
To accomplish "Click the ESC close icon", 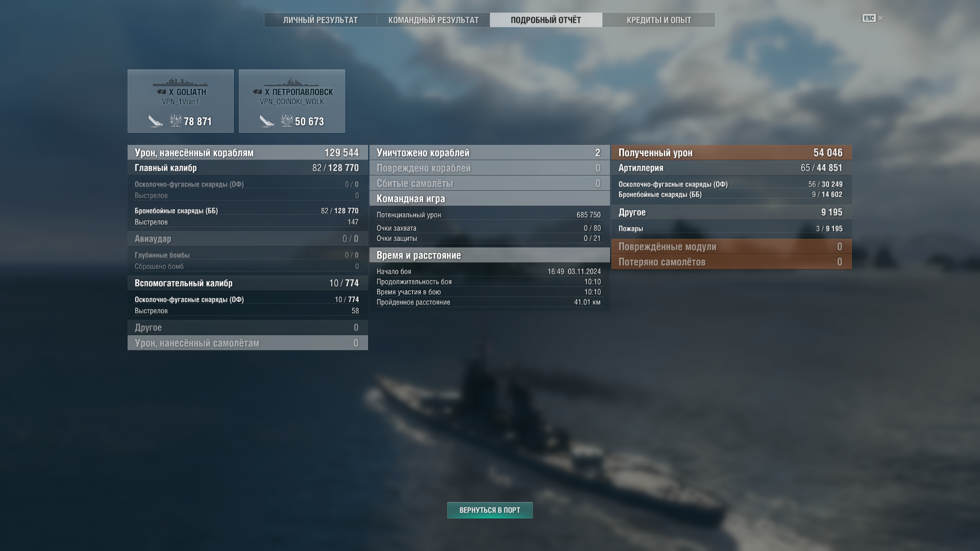I will click(x=872, y=18).
